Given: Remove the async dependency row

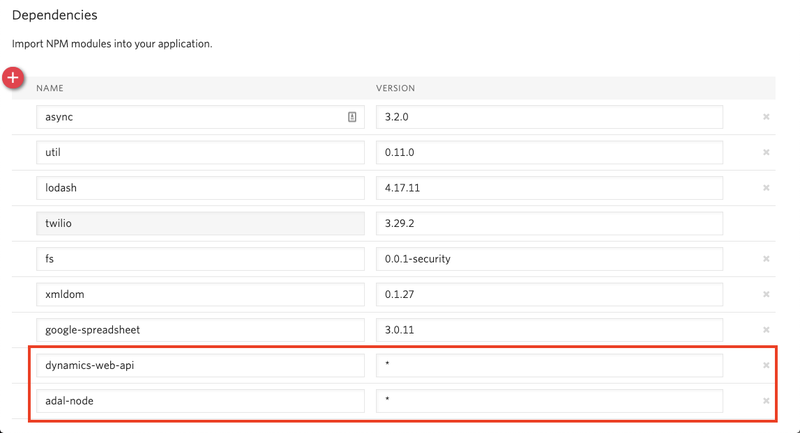Looking at the screenshot, I should 766,117.
